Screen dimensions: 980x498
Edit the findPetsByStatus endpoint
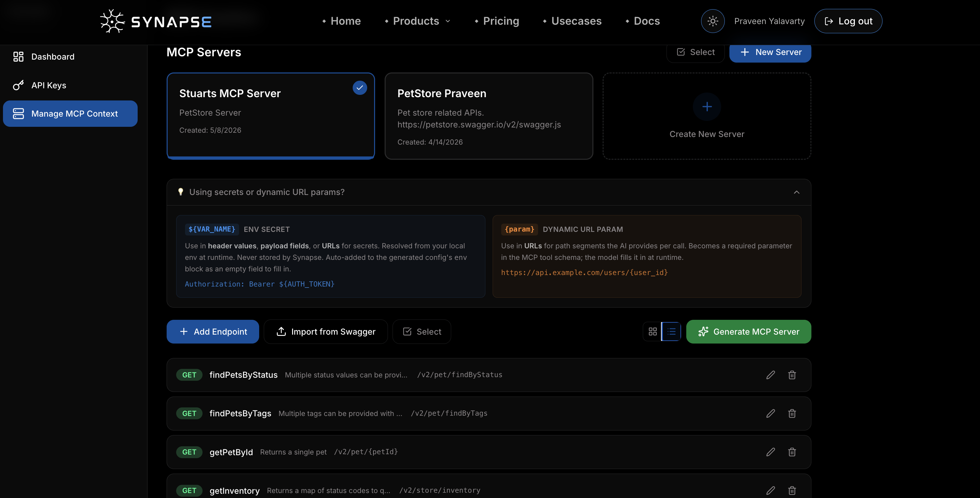[770, 375]
